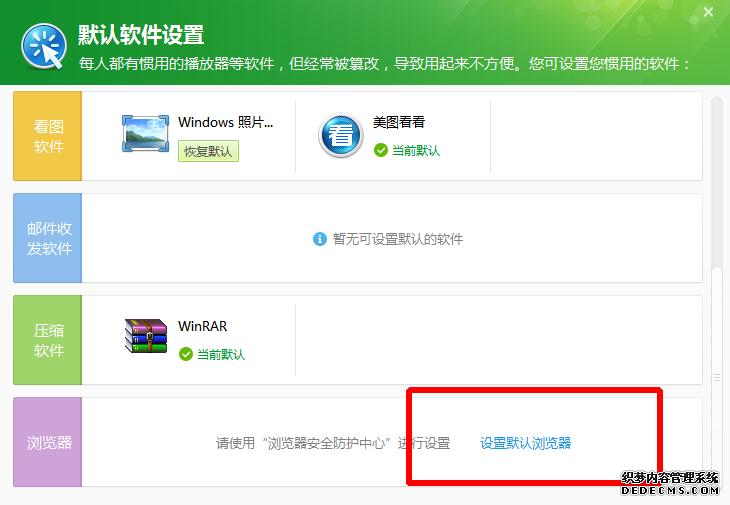Close the 默认软件设置 window

(x=708, y=12)
